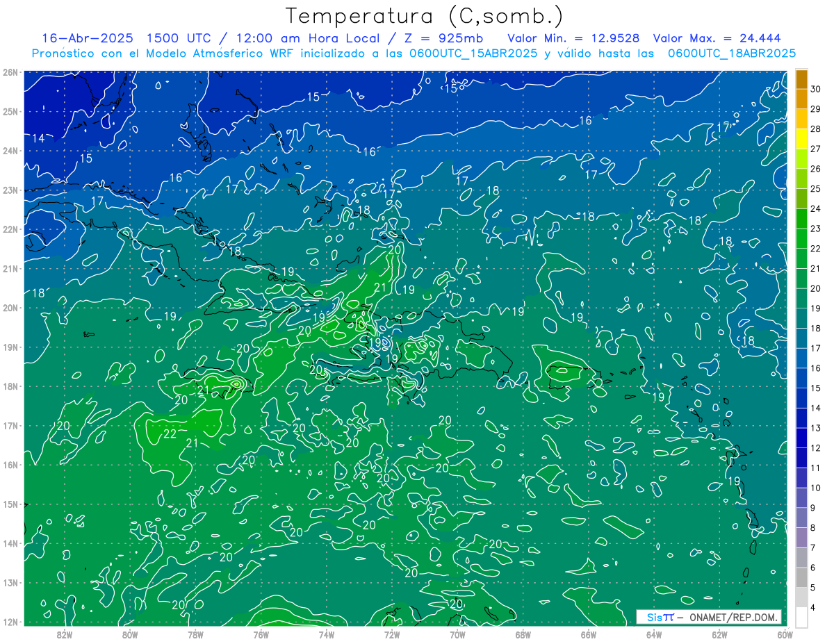Click the legend value '30'
Image resolution: width=834 pixels, height=644 pixels.
click(816, 89)
